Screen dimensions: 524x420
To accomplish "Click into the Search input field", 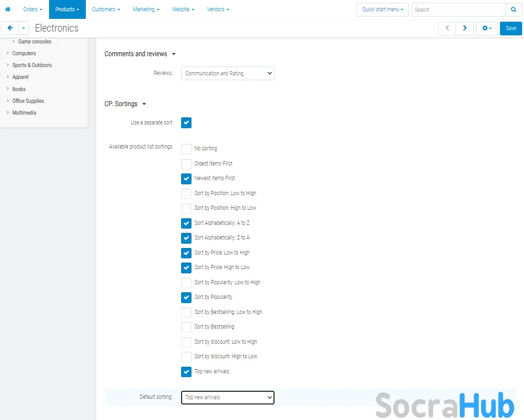I will pos(457,9).
